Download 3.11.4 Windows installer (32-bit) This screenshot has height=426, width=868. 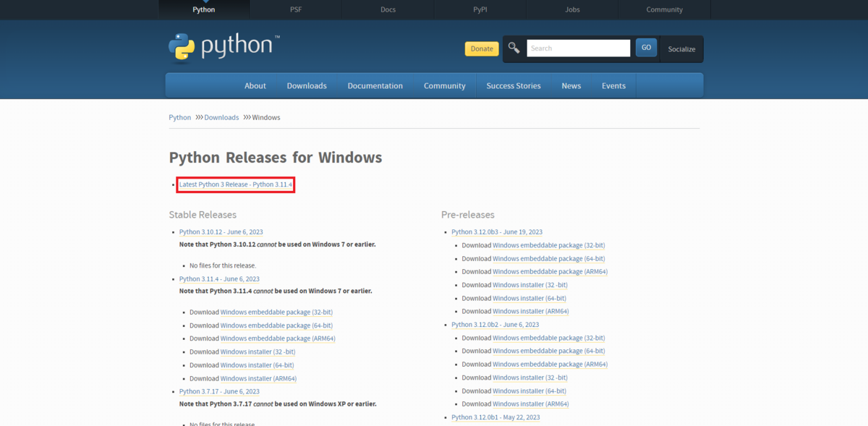(x=258, y=352)
